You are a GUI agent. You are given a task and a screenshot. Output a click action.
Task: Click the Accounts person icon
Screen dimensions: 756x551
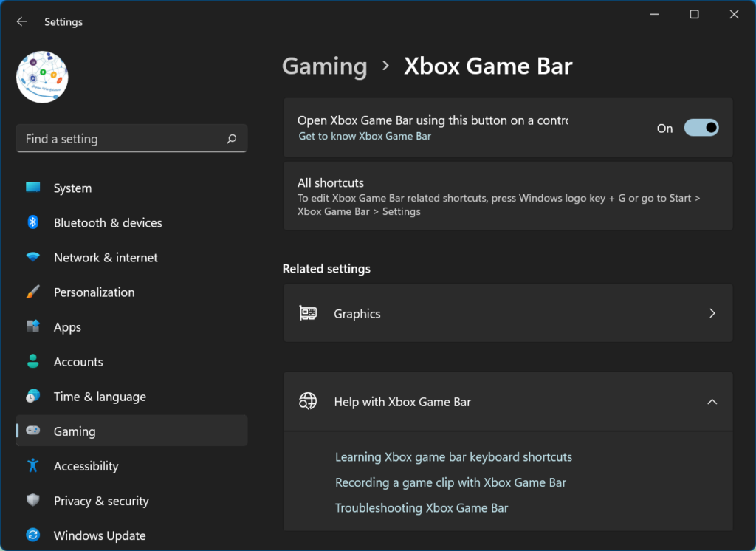click(32, 361)
